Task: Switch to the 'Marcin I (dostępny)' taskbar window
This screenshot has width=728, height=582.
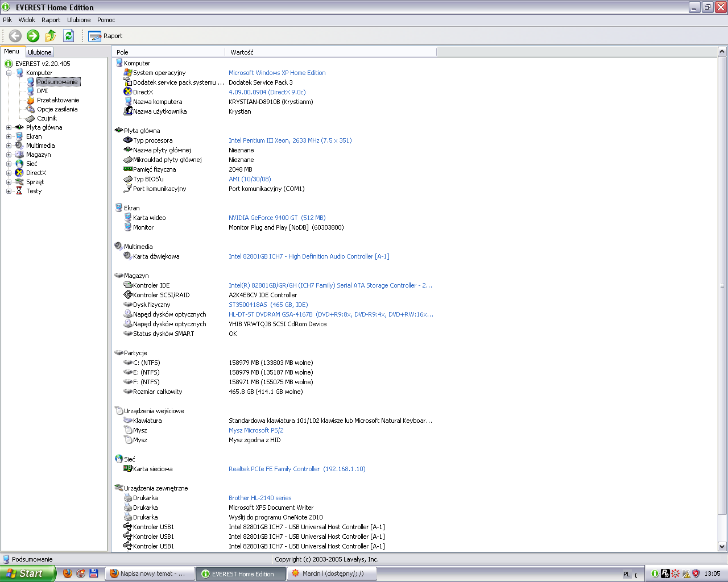Action: pos(333,574)
